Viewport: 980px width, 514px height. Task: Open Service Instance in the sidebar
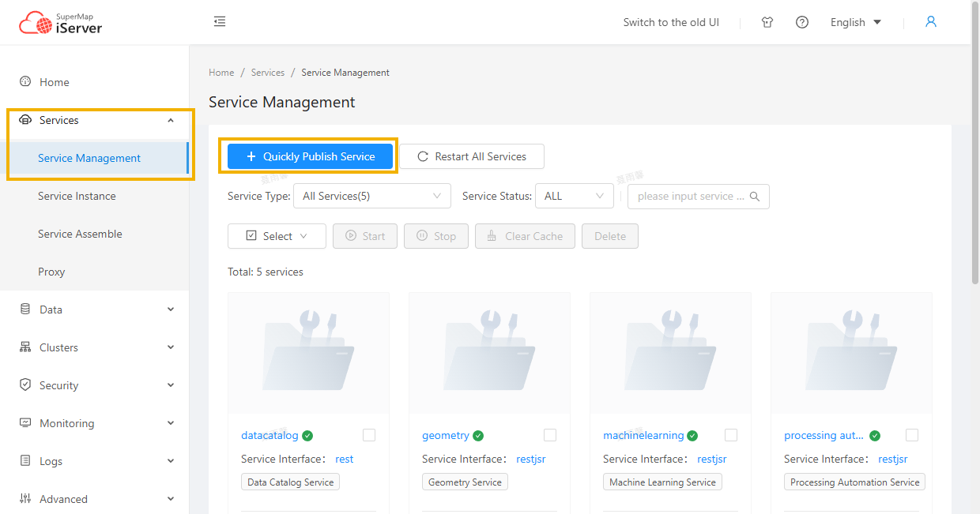coord(77,196)
